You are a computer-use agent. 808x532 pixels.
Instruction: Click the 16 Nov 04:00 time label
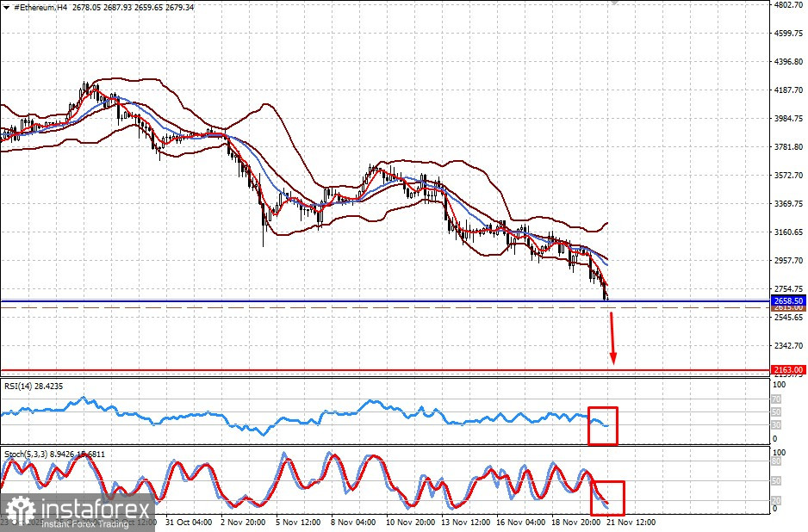520,523
